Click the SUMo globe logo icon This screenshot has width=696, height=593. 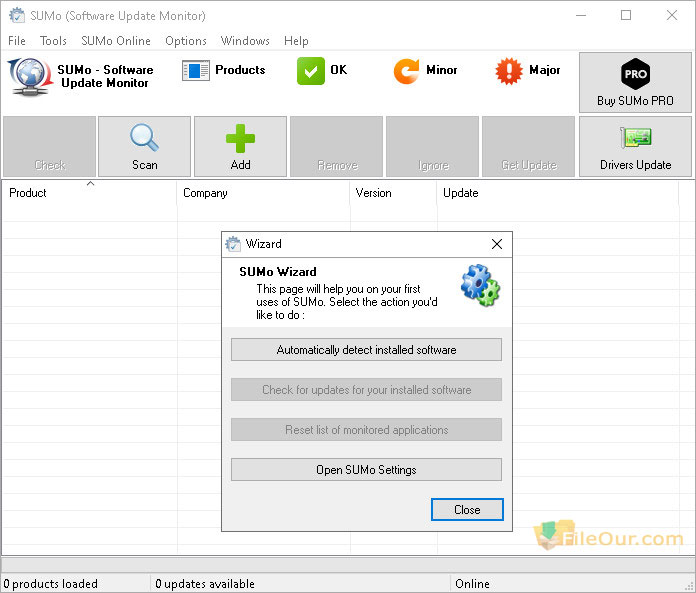[30, 76]
